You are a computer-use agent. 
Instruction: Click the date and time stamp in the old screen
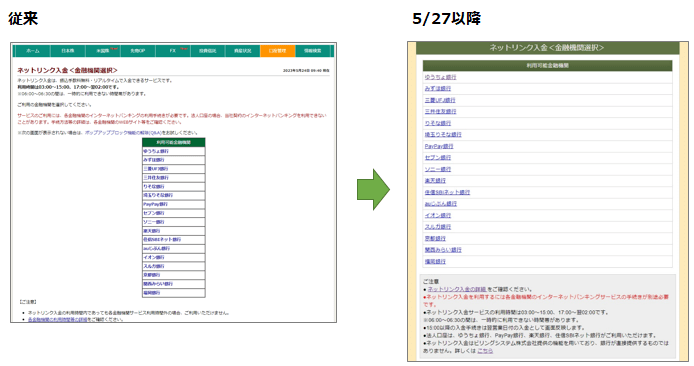(306, 70)
